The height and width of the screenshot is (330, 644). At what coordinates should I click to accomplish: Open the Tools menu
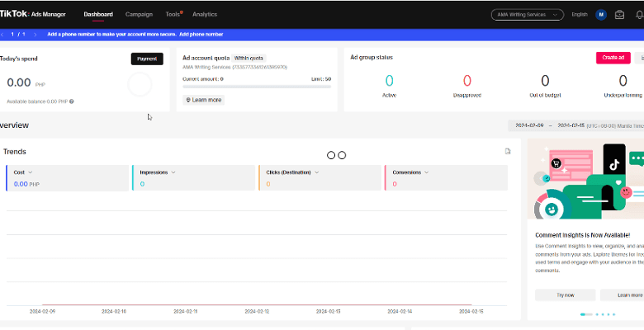[x=173, y=14]
